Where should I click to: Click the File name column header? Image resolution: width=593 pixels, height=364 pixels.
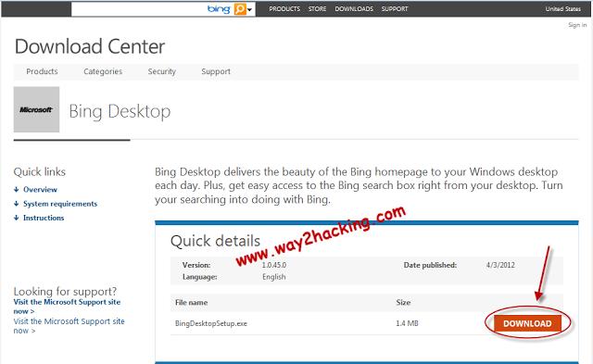pos(192,302)
